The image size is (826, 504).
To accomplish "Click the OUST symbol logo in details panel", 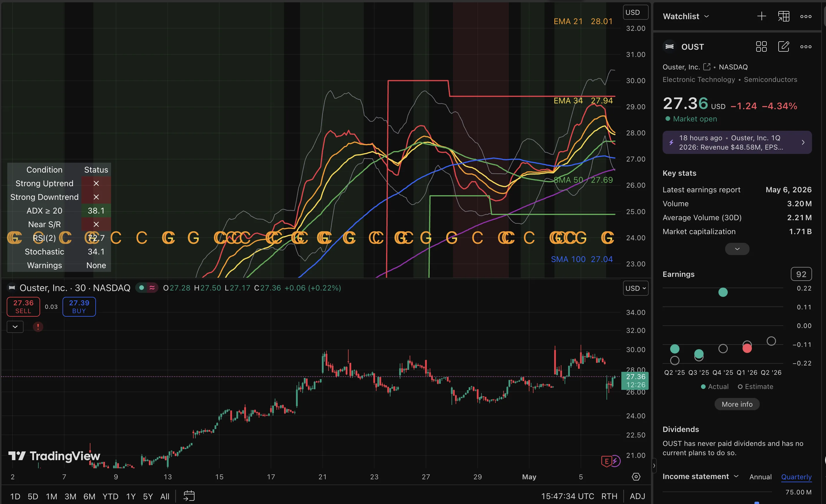I will click(670, 46).
